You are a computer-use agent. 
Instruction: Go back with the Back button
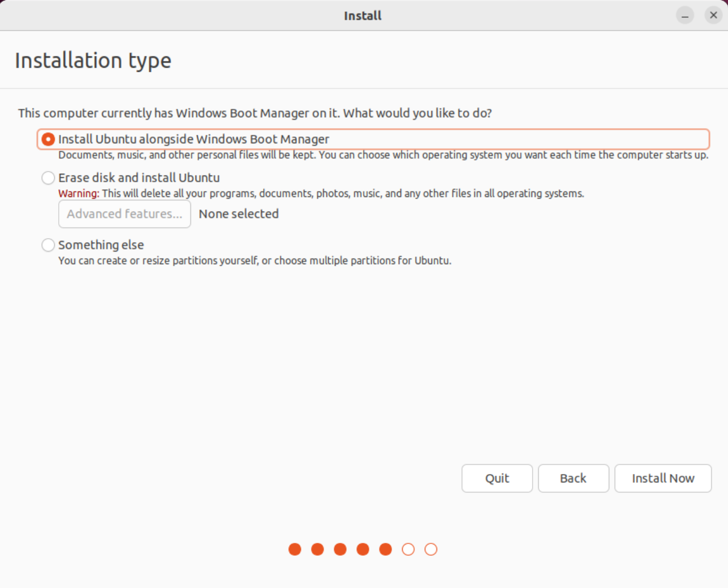pos(573,479)
